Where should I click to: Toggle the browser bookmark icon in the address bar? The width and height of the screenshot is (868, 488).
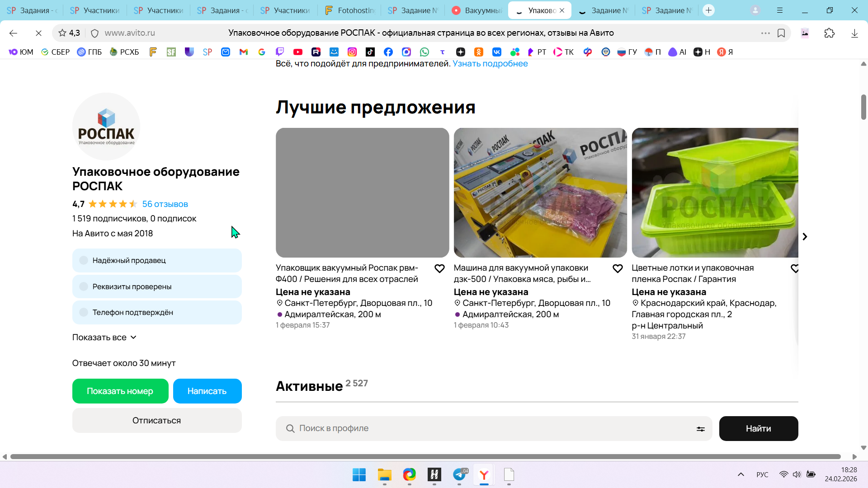click(781, 33)
